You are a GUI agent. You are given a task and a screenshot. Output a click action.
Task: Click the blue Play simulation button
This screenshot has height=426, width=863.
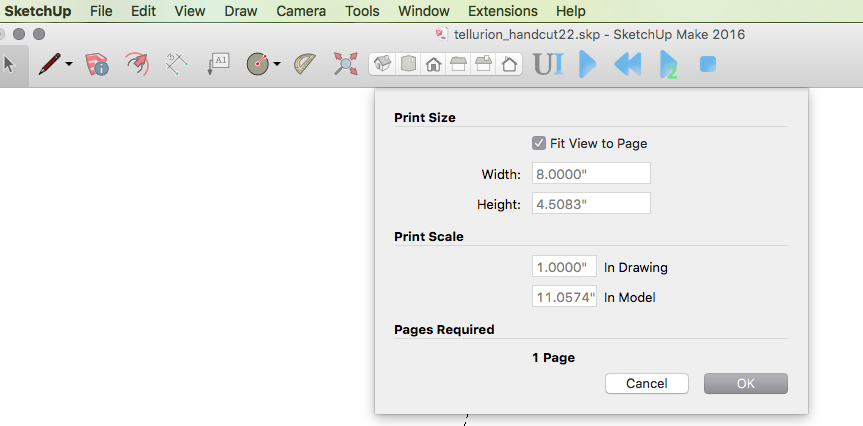coord(588,64)
